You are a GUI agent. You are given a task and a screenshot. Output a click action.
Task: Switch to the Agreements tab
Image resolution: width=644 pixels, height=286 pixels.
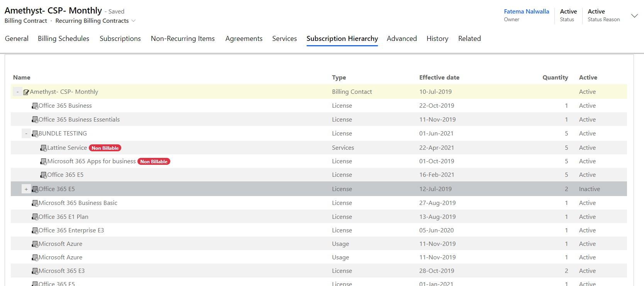click(244, 39)
